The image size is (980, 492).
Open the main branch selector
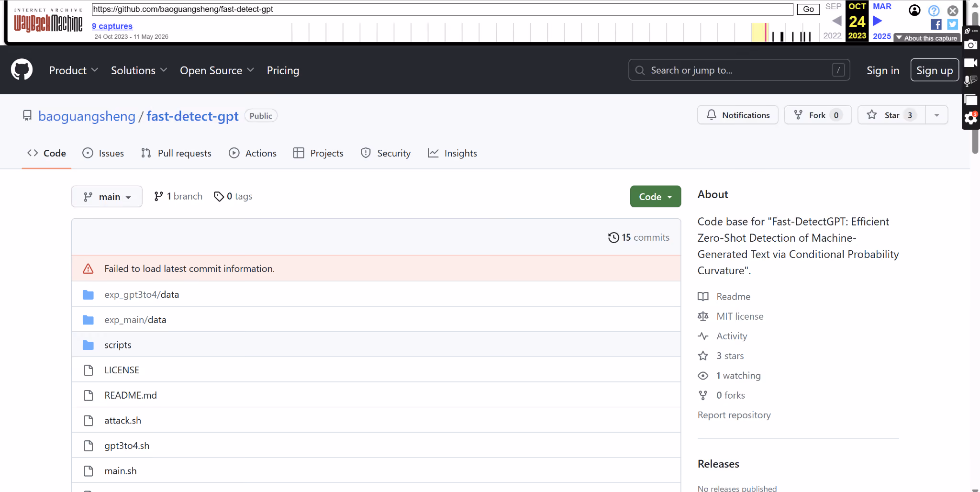click(x=107, y=197)
